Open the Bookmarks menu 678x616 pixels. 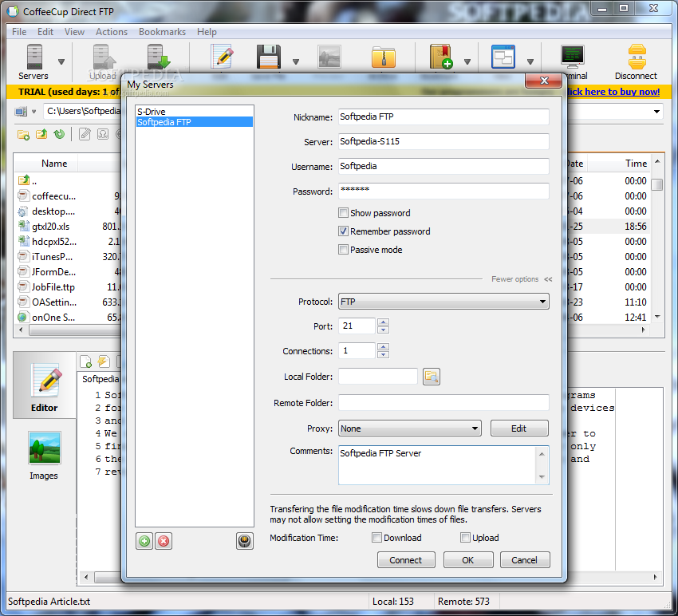162,32
